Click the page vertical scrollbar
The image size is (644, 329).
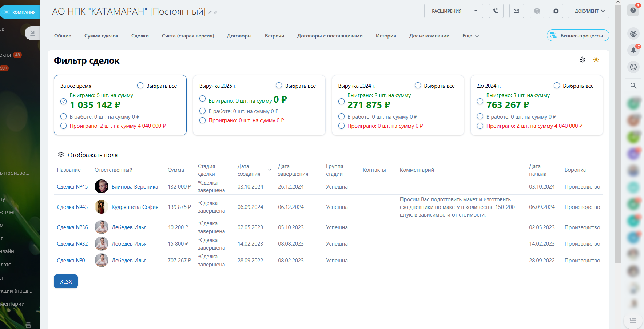coord(618,131)
